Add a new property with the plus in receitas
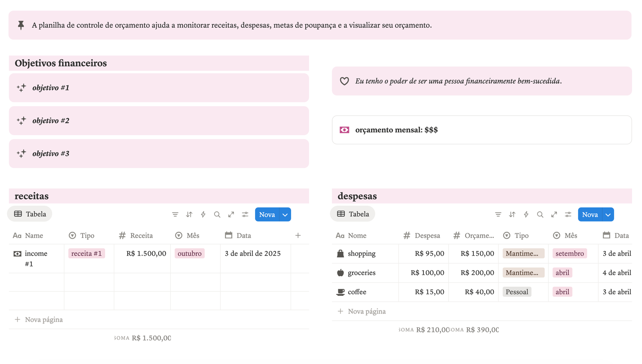The image size is (642, 364). click(298, 235)
